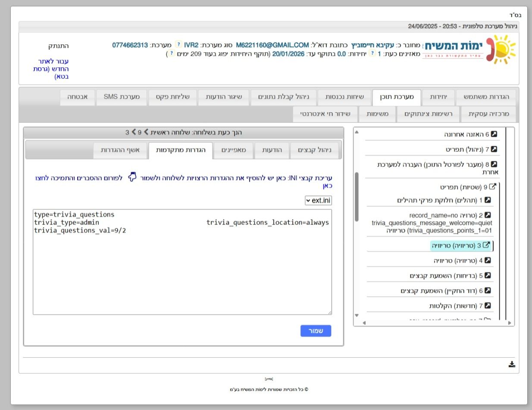Image resolution: width=532 pixels, height=410 pixels.
Task: Open שיחות נכנסות tab
Action: (344, 97)
